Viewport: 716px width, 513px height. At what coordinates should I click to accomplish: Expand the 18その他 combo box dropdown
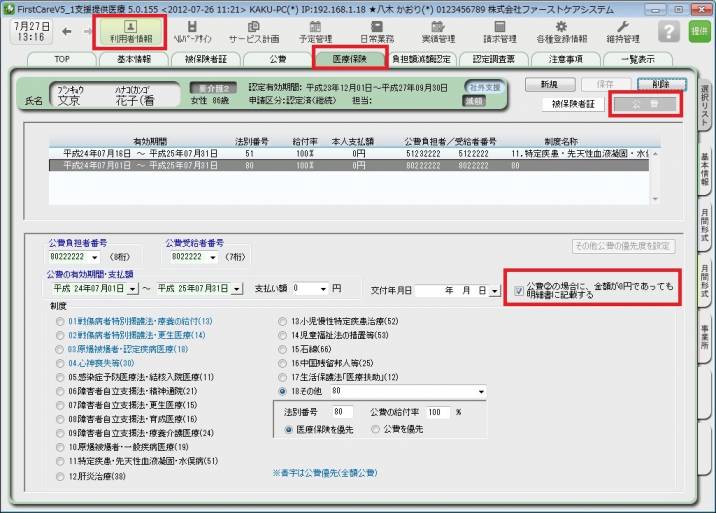(x=481, y=391)
